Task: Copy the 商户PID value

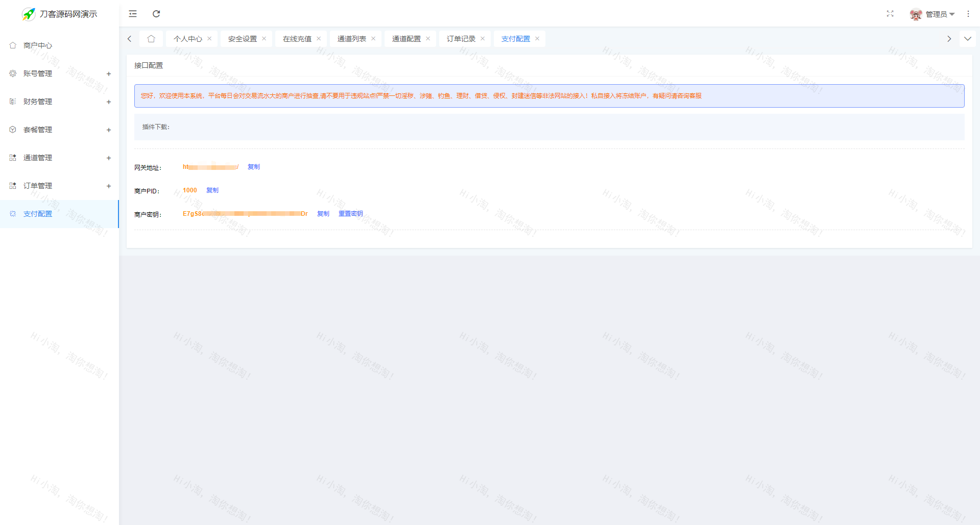Action: [x=212, y=190]
